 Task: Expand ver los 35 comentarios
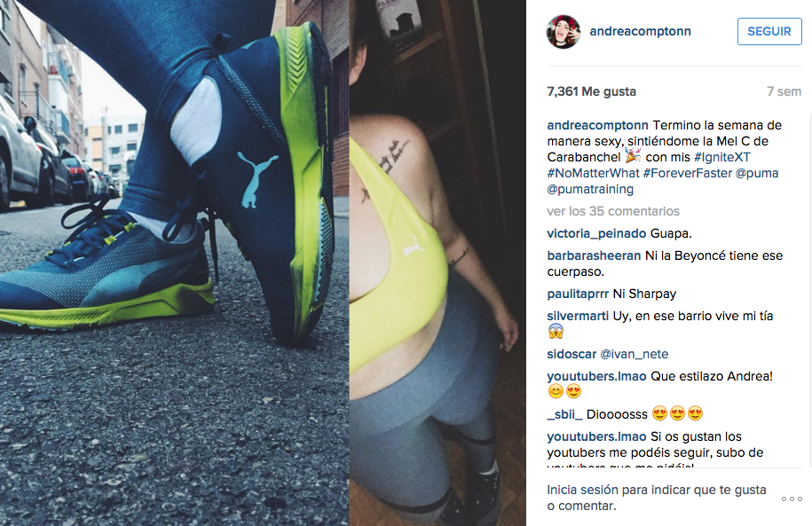click(x=613, y=211)
